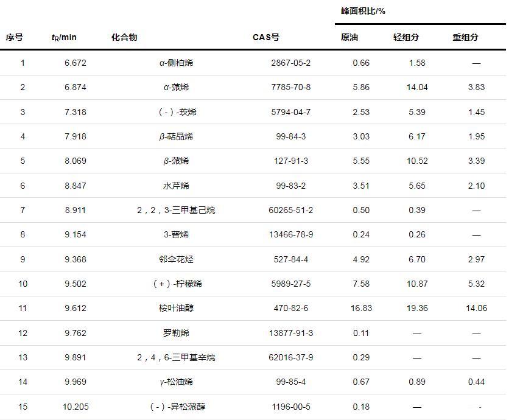Click the CAS号 column header
This screenshot has width=520, height=420.
tap(266, 37)
